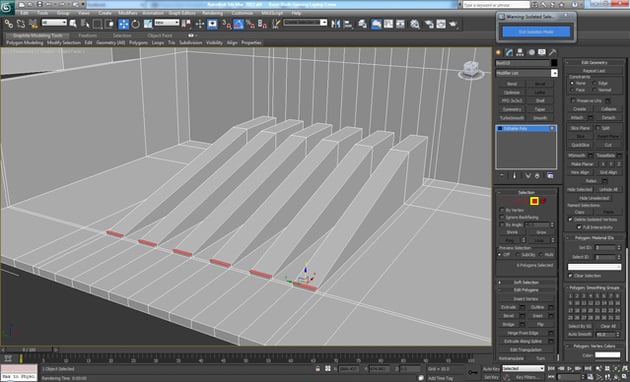Select the Normal constraint radio button
Image resolution: width=630 pixels, height=382 pixels.
(594, 90)
